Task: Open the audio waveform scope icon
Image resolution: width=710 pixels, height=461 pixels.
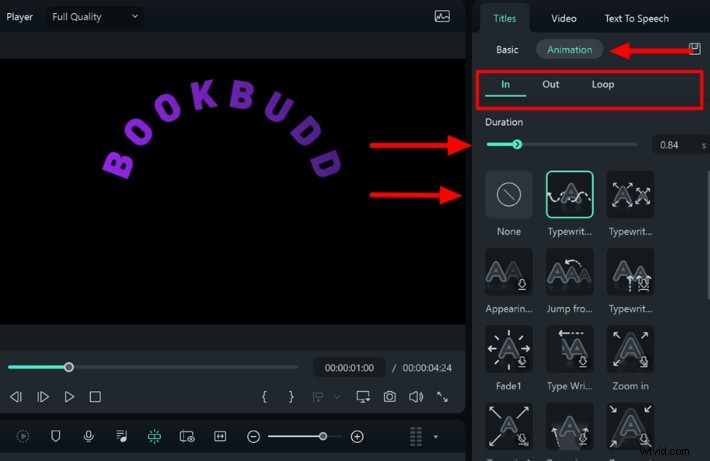Action: 442,17
